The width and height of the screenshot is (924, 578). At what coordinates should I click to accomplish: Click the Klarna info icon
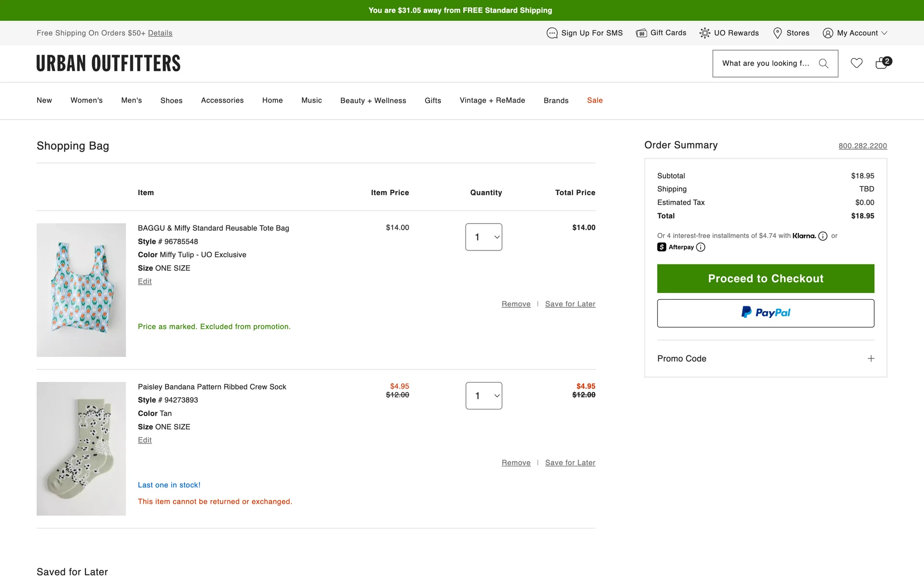[x=823, y=236]
